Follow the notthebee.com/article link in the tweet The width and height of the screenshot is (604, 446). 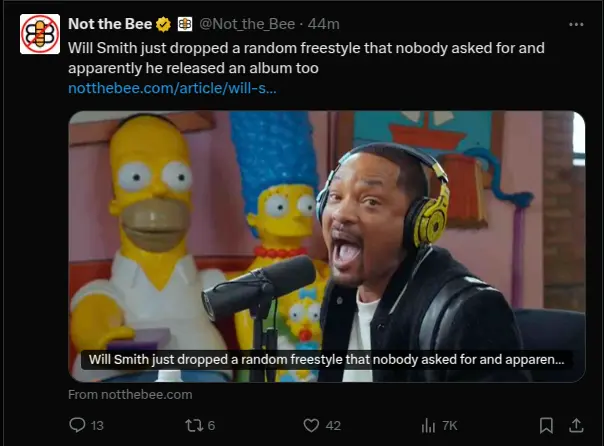pos(172,88)
